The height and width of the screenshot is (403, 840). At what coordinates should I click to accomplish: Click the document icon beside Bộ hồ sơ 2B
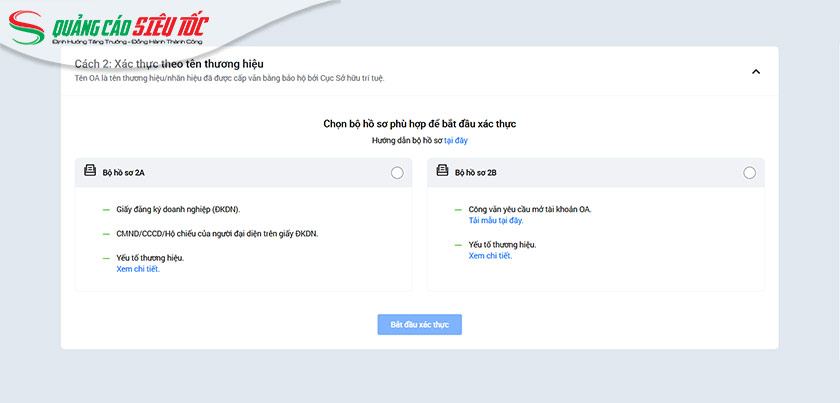442,172
